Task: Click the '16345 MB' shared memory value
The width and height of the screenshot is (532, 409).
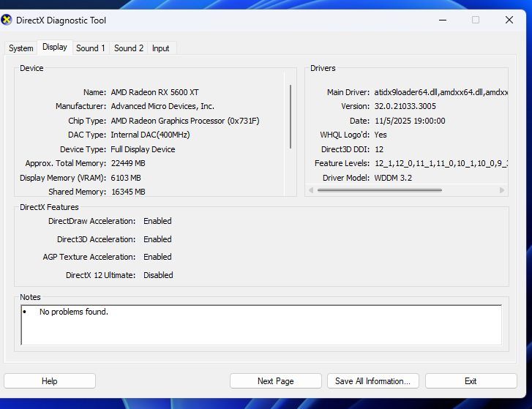Action: 128,192
